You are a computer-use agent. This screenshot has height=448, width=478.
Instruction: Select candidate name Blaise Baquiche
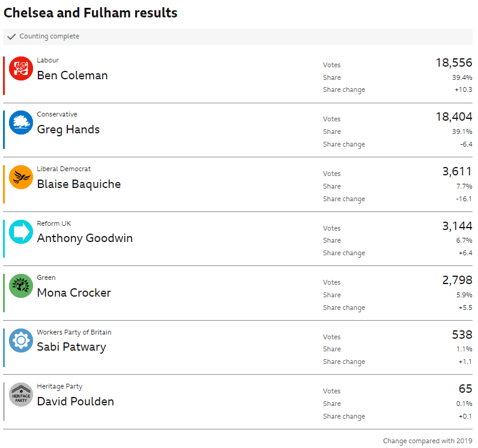tap(79, 184)
